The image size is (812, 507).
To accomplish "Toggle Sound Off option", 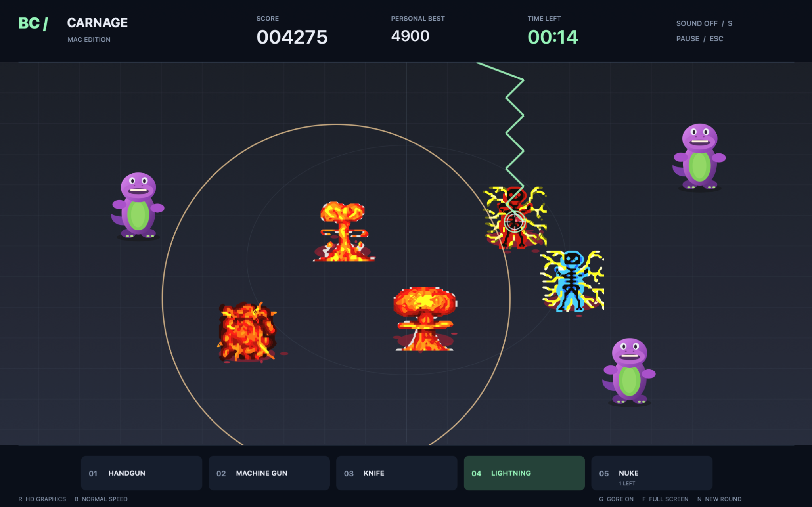I will click(x=704, y=23).
